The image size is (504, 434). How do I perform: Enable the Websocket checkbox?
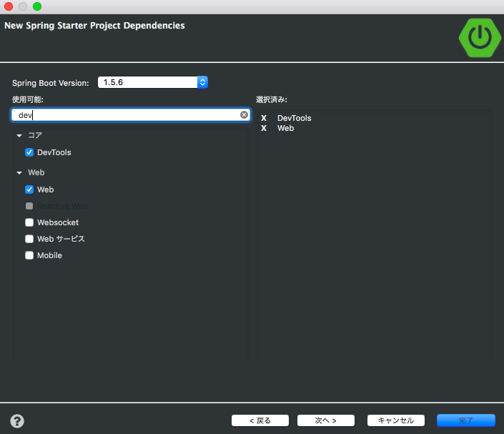pos(29,222)
